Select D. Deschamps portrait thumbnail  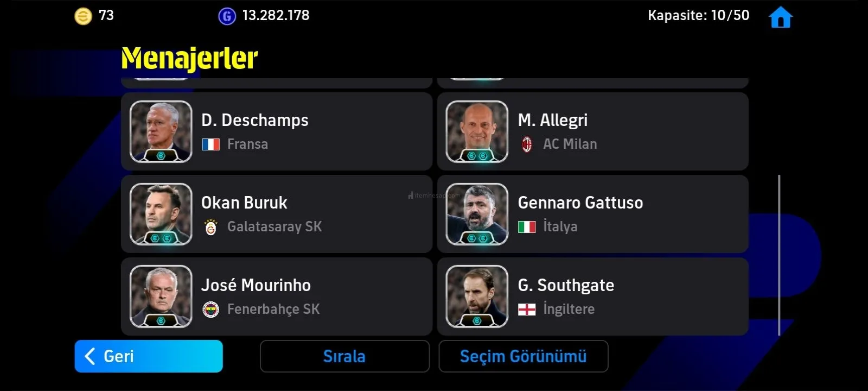(x=161, y=131)
